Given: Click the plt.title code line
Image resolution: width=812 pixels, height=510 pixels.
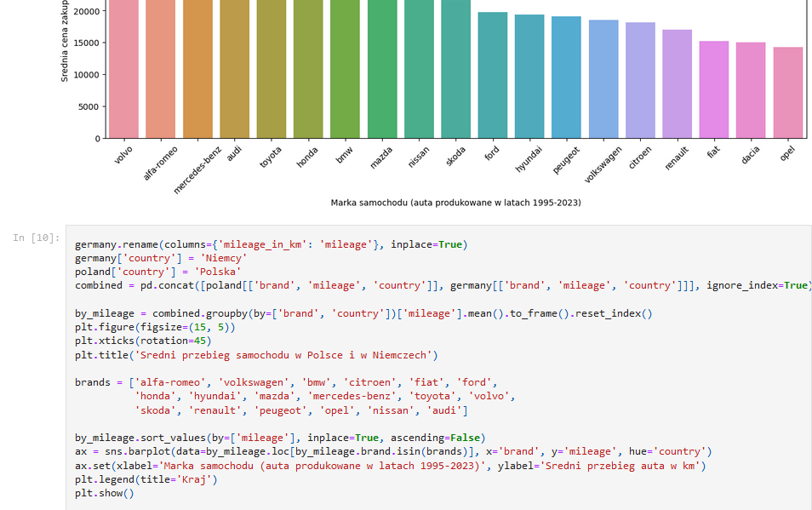Looking at the screenshot, I should click(x=255, y=355).
